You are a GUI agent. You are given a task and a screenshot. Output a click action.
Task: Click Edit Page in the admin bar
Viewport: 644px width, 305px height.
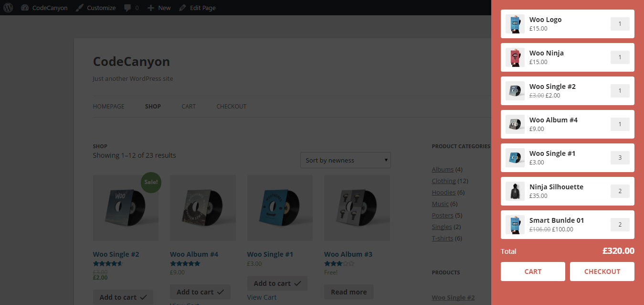pyautogui.click(x=197, y=8)
